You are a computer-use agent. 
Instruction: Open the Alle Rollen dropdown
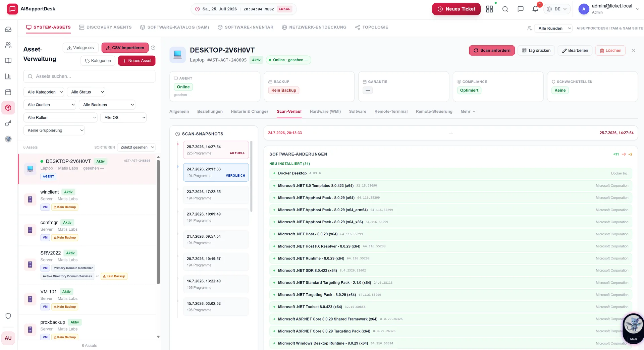click(x=60, y=117)
